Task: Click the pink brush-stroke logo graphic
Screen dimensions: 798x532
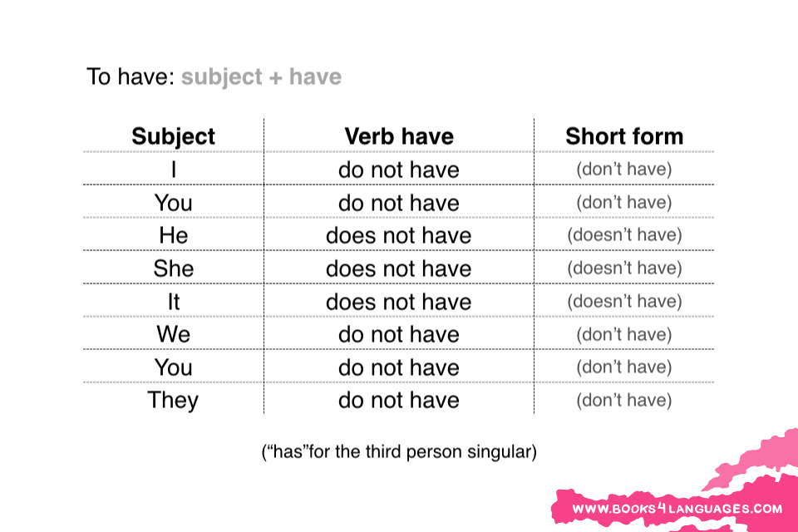Action: [x=677, y=484]
